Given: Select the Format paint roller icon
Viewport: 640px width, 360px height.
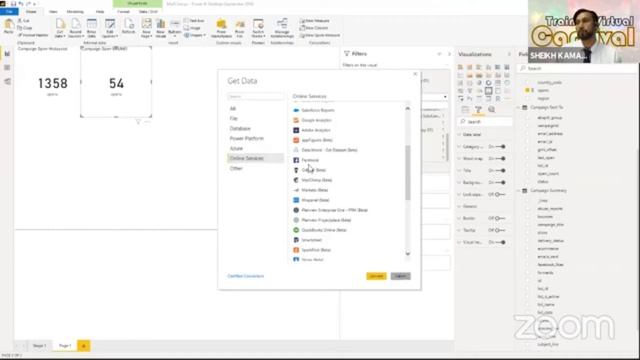Looking at the screenshot, I should 478,109.
